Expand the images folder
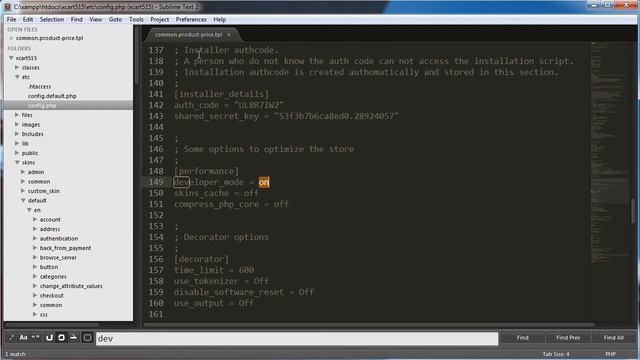 [17, 124]
